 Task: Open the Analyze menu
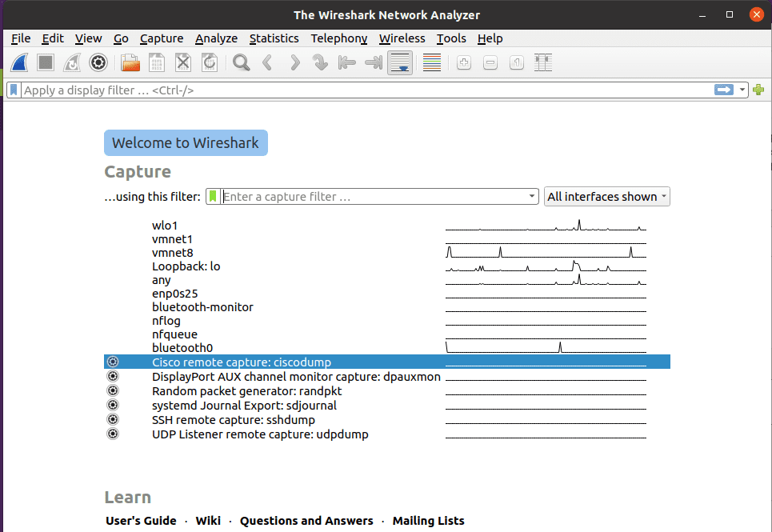point(216,38)
